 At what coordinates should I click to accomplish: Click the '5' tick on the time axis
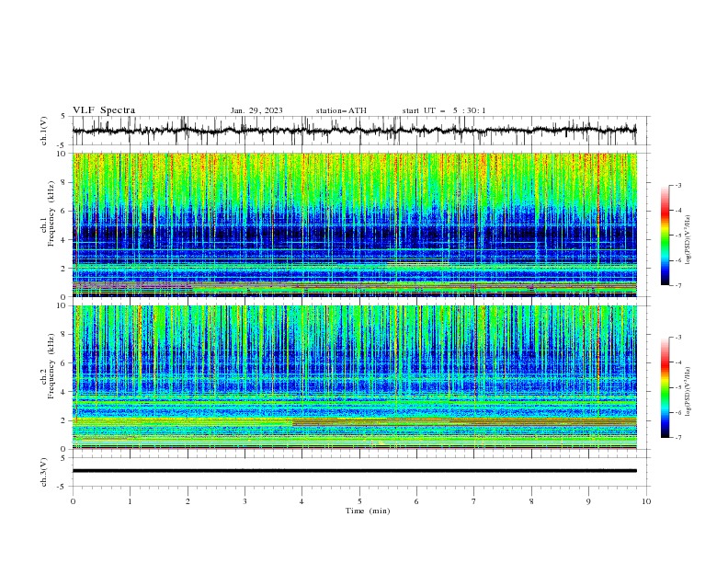(x=359, y=501)
